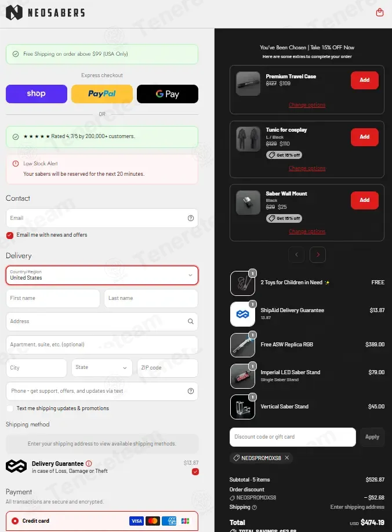
Task: Click the Saber Wall Mount thumbnail
Action: (248, 202)
